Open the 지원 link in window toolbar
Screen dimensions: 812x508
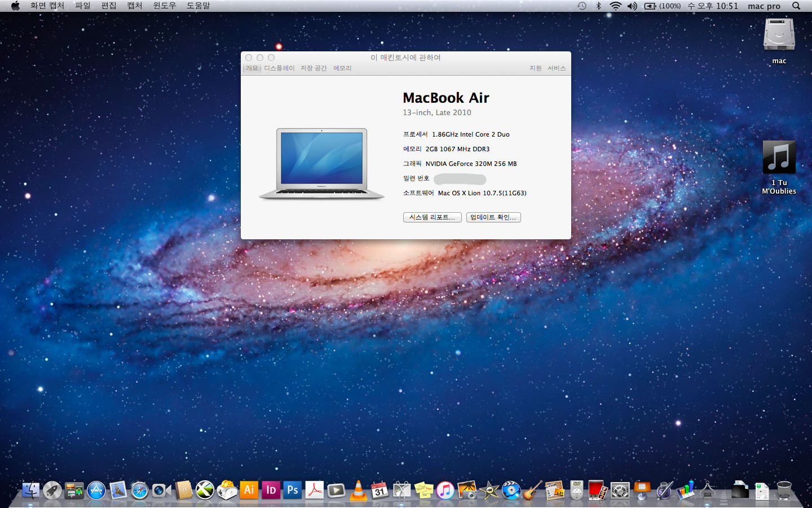[535, 68]
